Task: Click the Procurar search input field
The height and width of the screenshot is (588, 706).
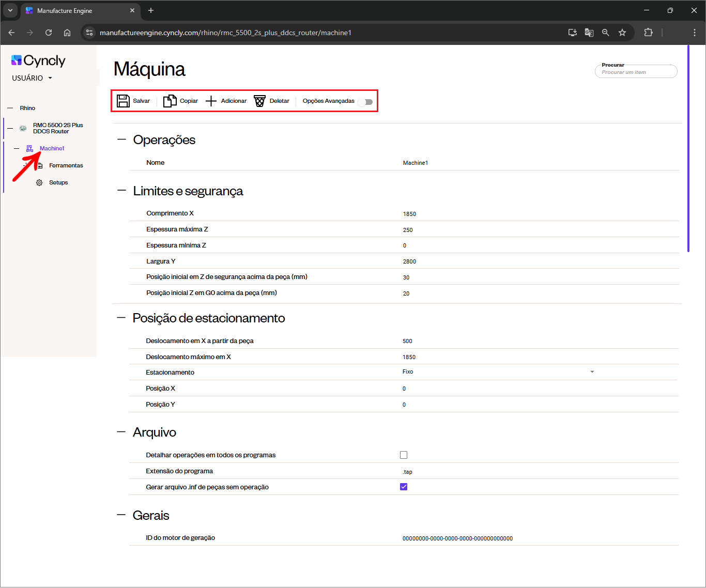Action: coord(636,72)
